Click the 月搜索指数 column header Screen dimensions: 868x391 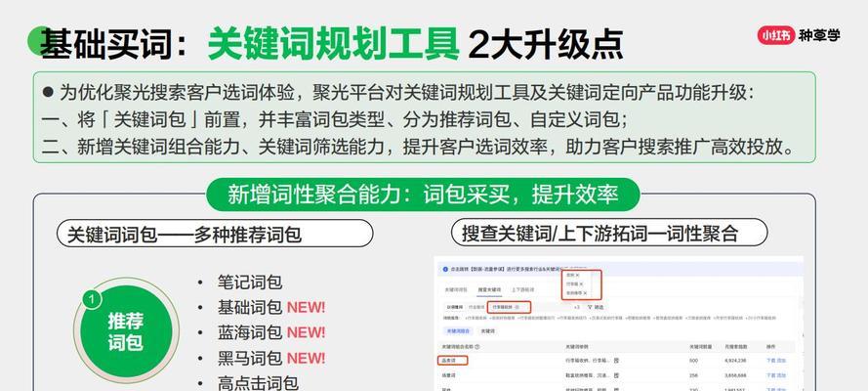735,347
